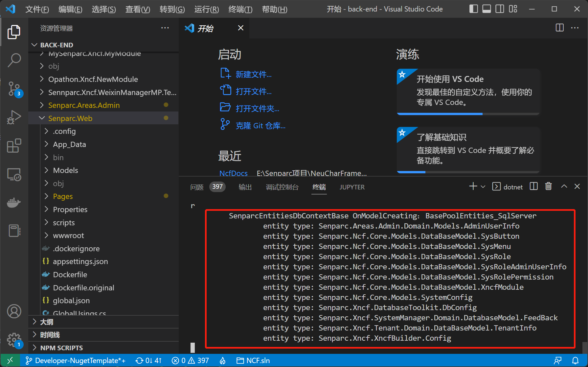Open 了解基础知识 walkthrough card
Image resolution: width=588 pixels, height=367 pixels.
tap(468, 150)
